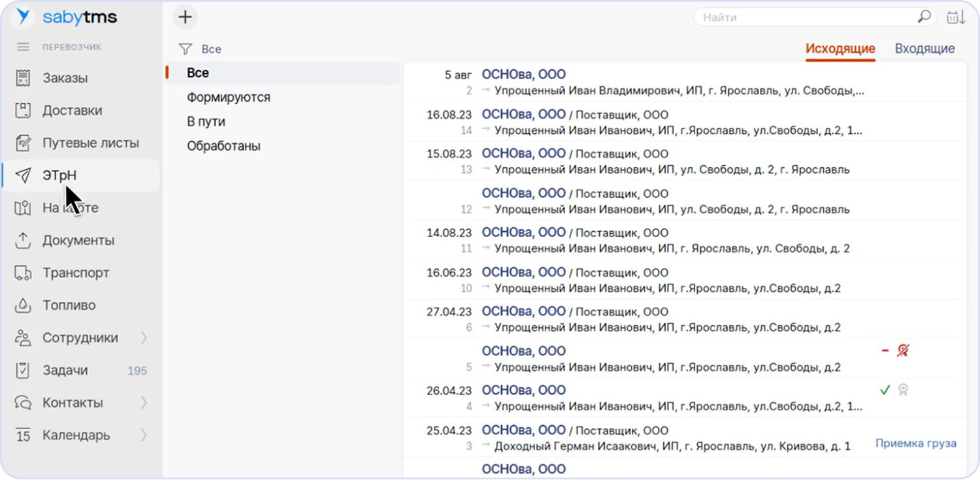Switch to the Входящие tab

924,49
